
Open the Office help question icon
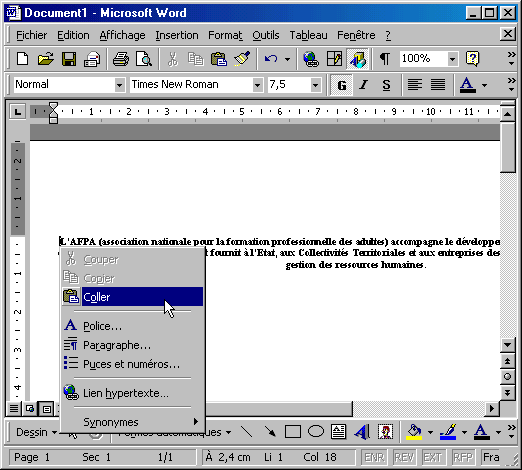tap(473, 59)
